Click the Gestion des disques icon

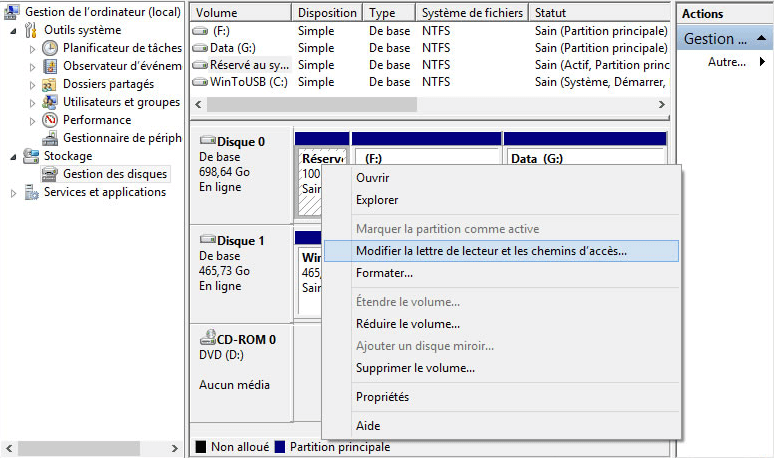click(x=50, y=174)
